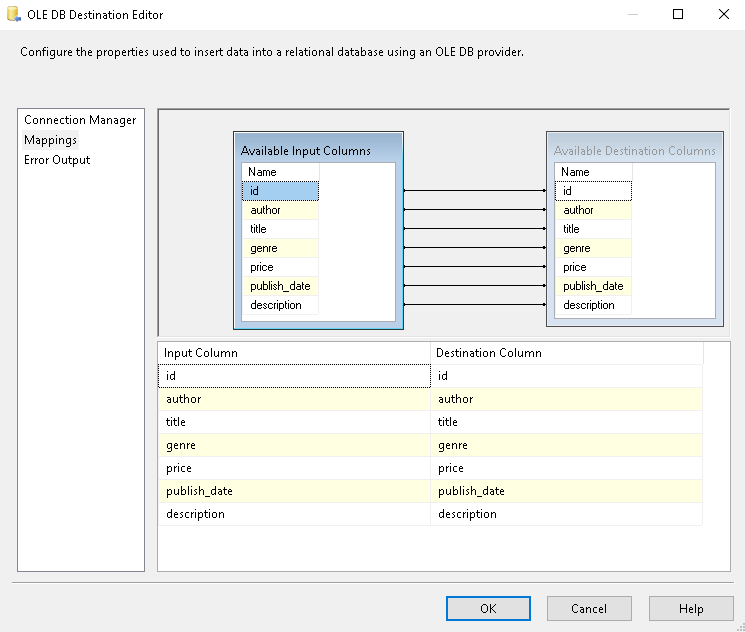Click the OLE DB Destination Editor title icon

[13, 15]
